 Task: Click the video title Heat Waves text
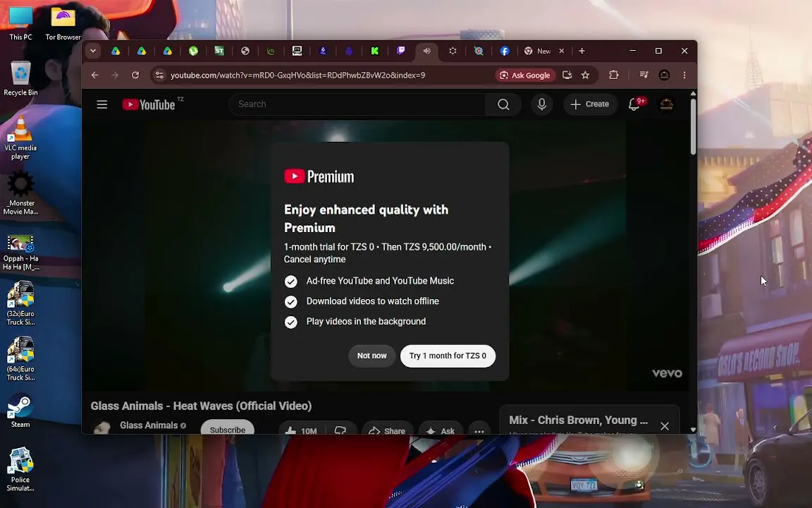pyautogui.click(x=201, y=406)
